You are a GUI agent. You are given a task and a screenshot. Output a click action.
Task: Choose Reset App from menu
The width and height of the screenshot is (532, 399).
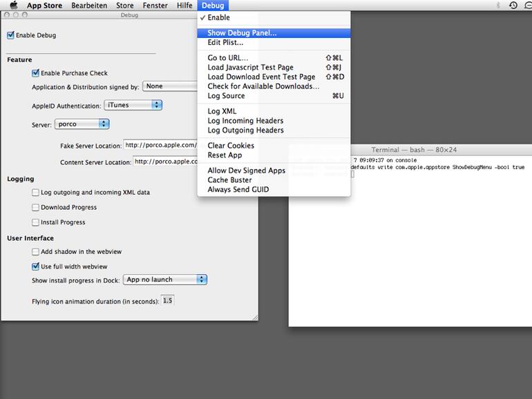tap(274, 155)
